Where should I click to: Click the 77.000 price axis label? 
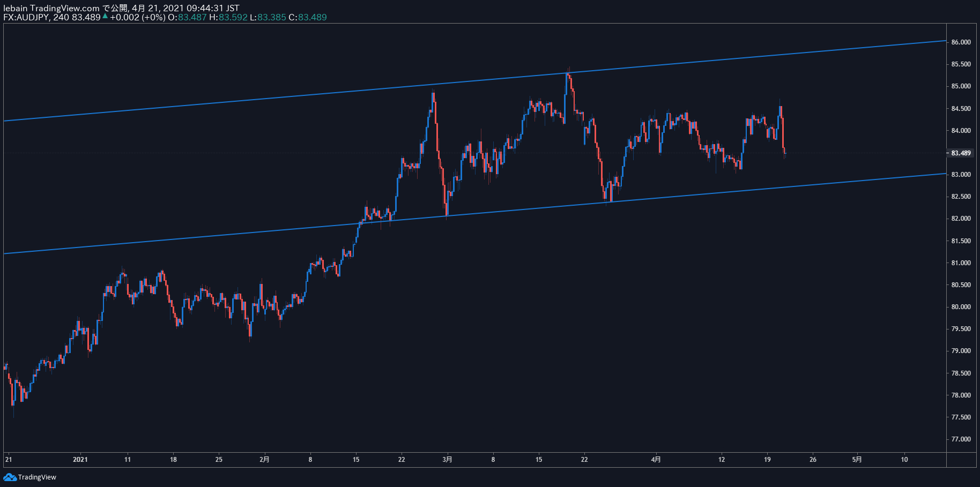coord(961,439)
